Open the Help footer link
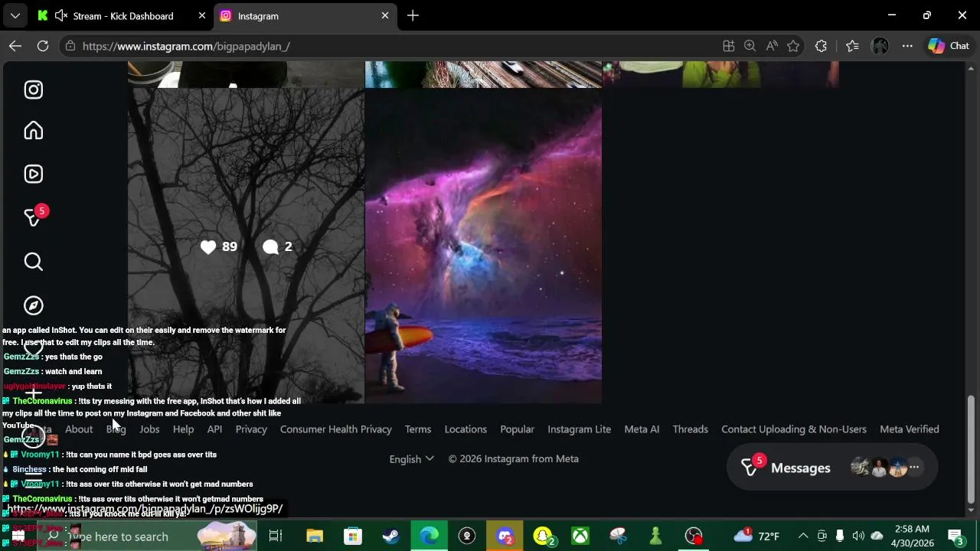Screen dimensions: 980x551 (x=183, y=429)
